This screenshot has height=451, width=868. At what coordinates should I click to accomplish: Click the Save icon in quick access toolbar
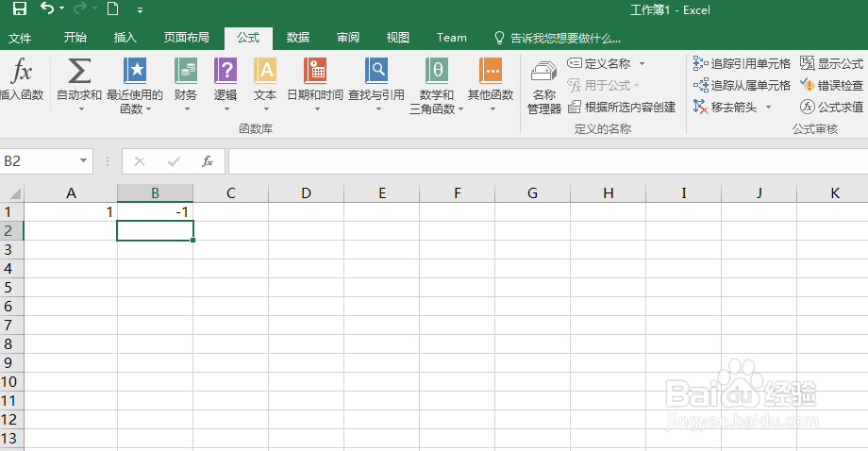pyautogui.click(x=20, y=8)
